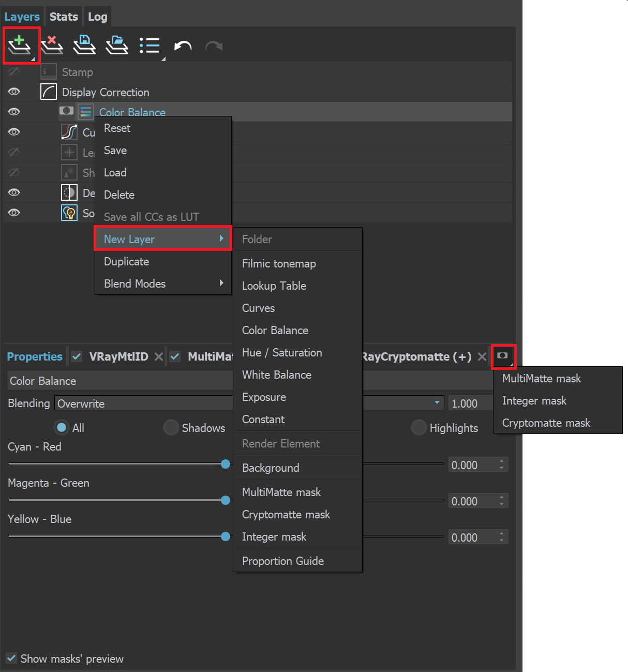This screenshot has width=628, height=672.
Task: Toggle Show masks' preview checkbox
Action: 11,658
